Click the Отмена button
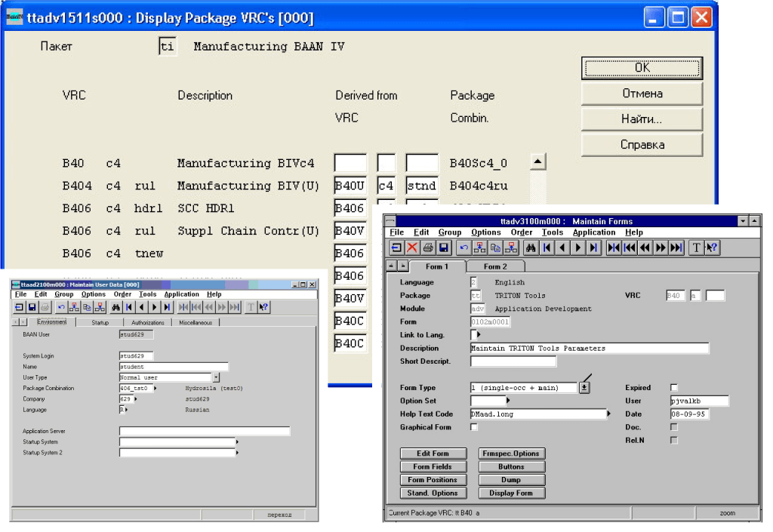 [642, 94]
